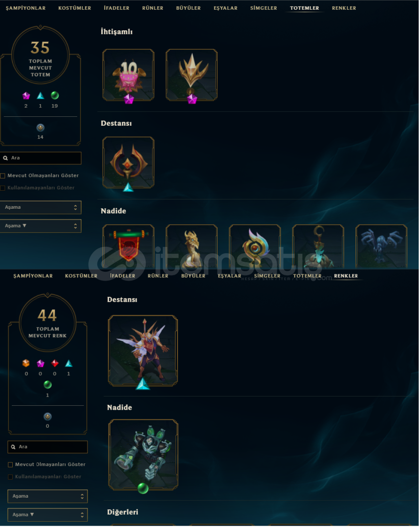
Task: Open the green robot chroma in Nadide
Action: [143, 455]
